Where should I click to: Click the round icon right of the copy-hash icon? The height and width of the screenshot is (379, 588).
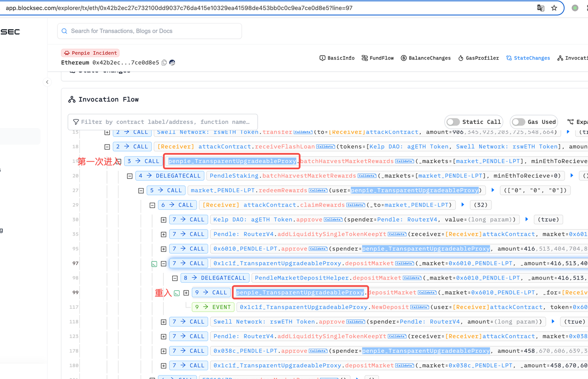click(172, 62)
